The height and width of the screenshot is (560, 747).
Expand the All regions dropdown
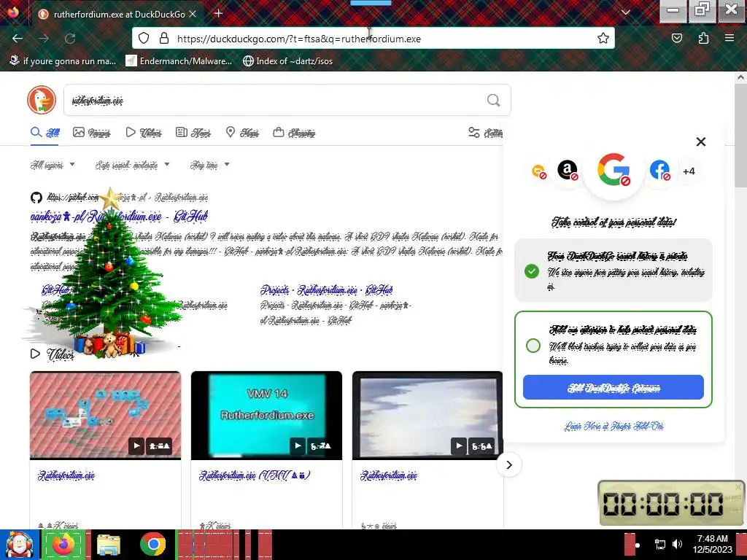click(53, 165)
